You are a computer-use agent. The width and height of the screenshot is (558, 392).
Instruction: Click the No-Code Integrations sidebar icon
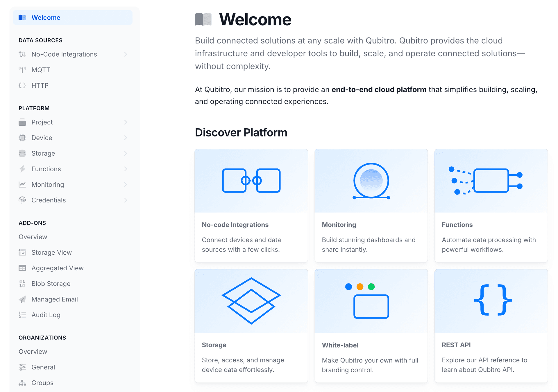click(x=22, y=54)
